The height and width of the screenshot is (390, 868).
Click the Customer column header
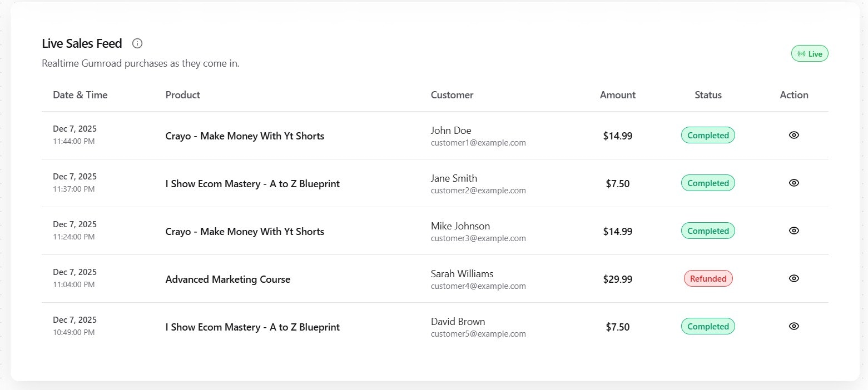pos(452,95)
